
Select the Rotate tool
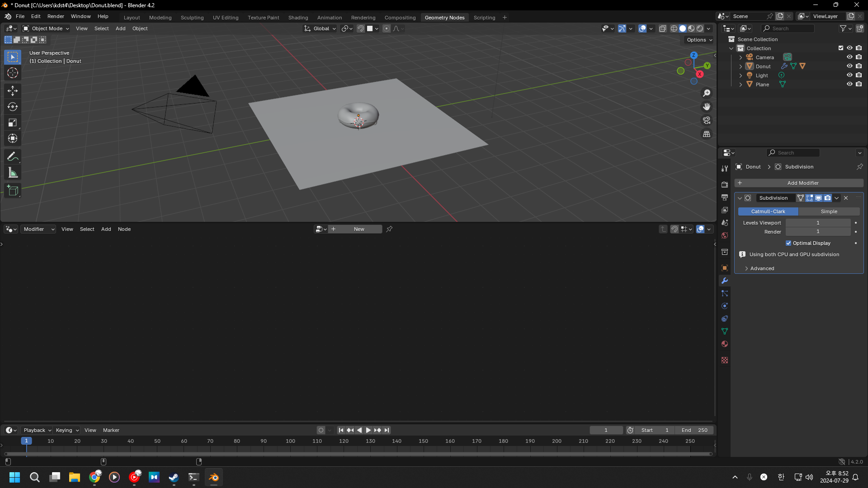pos(13,107)
